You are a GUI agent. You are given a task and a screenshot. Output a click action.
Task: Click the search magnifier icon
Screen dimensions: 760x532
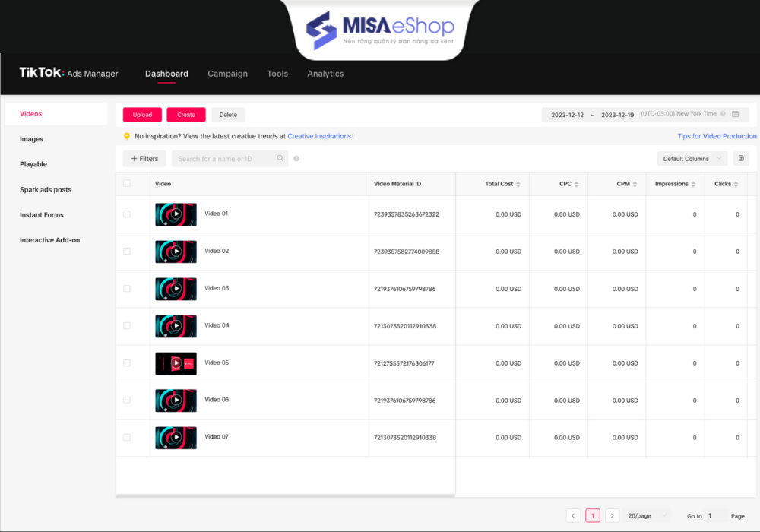pos(280,158)
